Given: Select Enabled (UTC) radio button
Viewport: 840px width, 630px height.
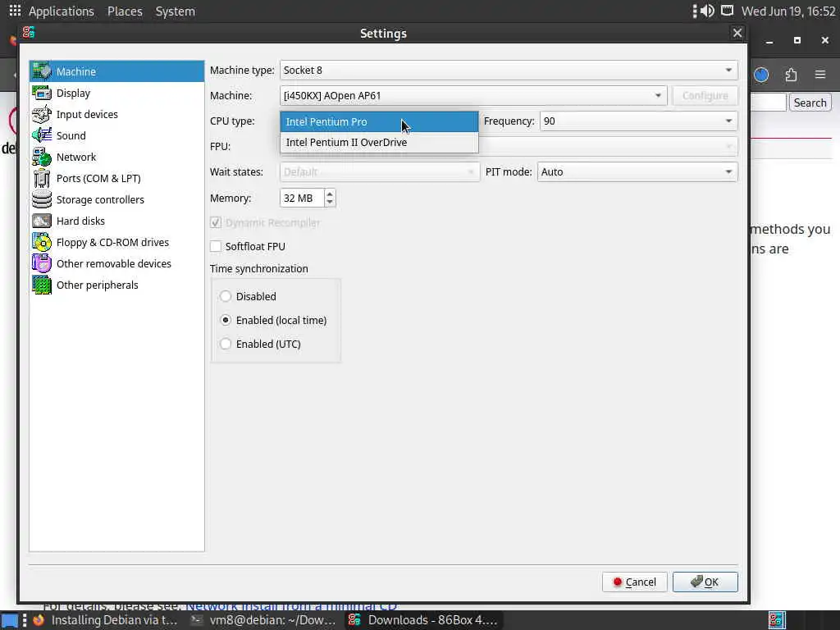Looking at the screenshot, I should [226, 344].
